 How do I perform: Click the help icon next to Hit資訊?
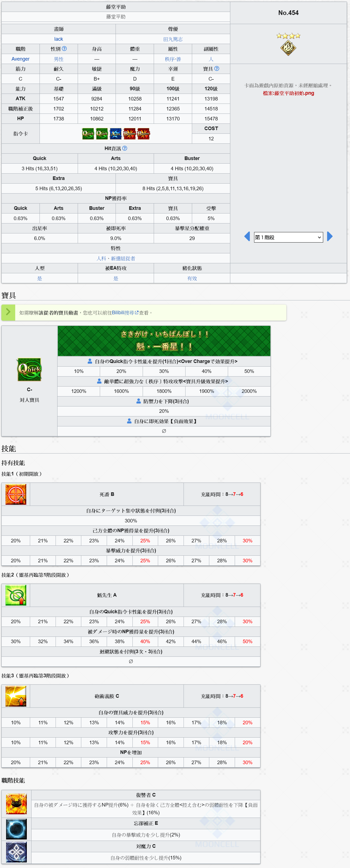[x=125, y=148]
